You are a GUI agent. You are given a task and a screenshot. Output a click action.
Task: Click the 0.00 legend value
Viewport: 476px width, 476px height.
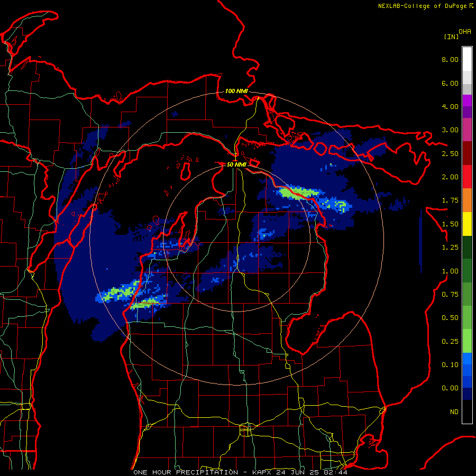[x=450, y=388]
